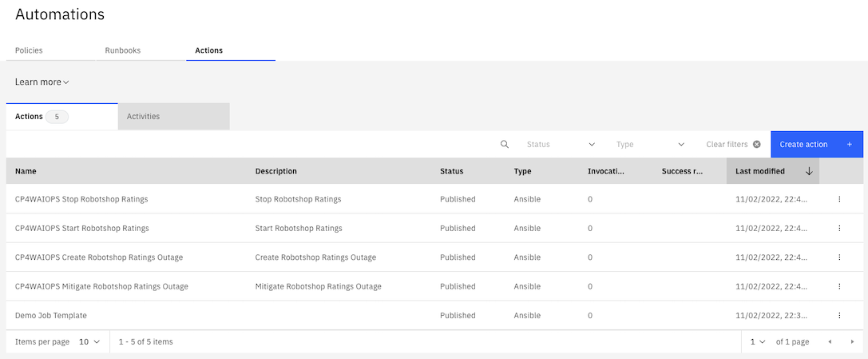
Task: Open the Activities sub-tab
Action: tap(144, 117)
